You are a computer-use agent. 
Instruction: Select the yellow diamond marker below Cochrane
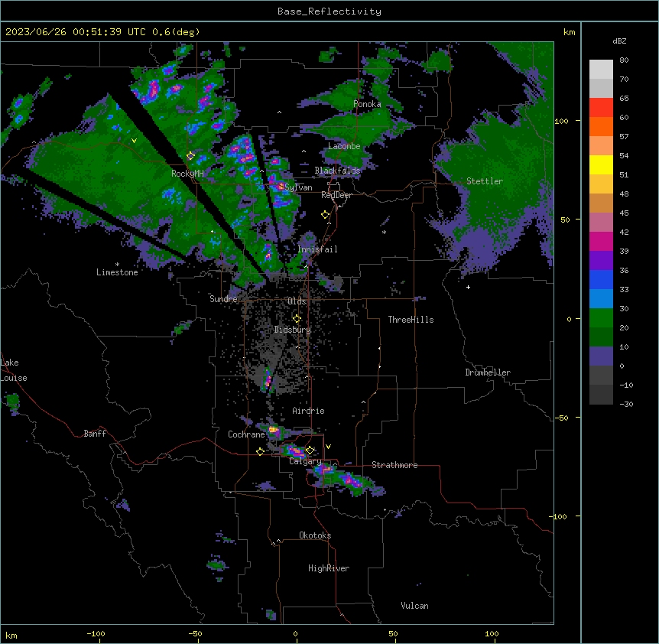click(x=260, y=451)
